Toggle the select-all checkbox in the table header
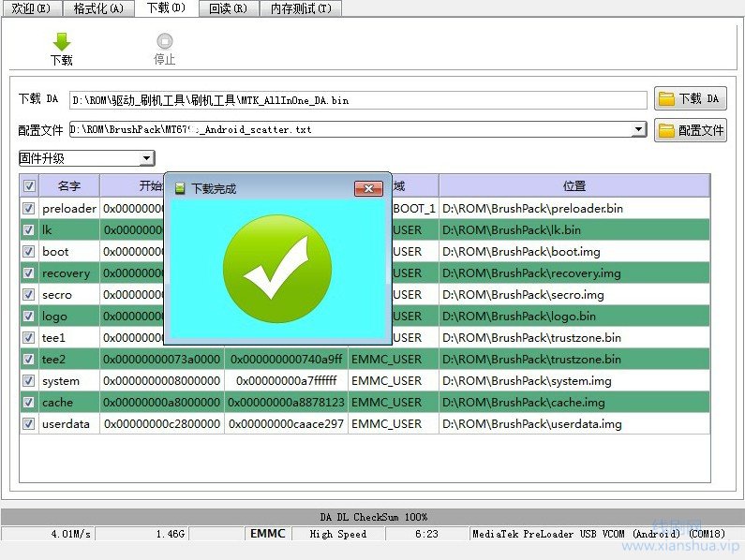This screenshot has height=560, width=745. coord(29,185)
